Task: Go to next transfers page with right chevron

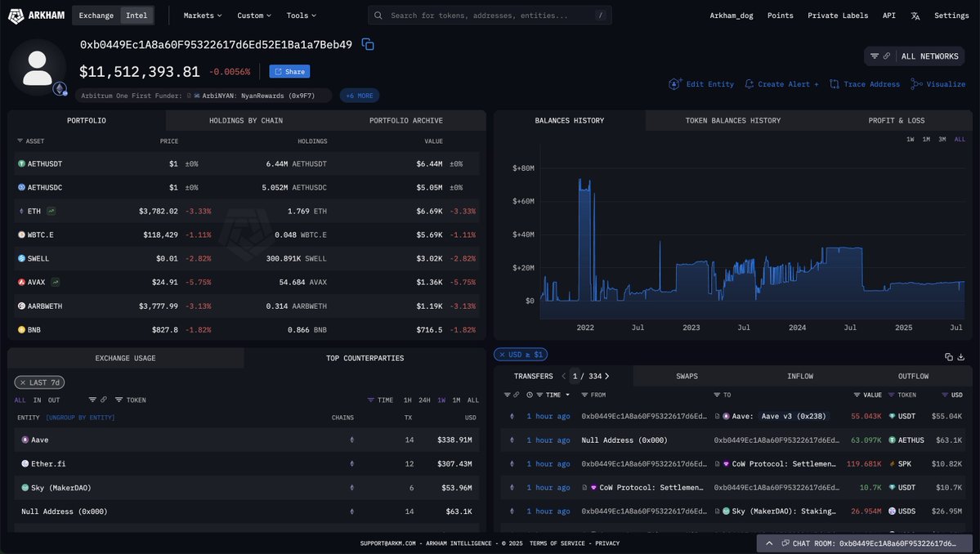Action: pos(606,376)
